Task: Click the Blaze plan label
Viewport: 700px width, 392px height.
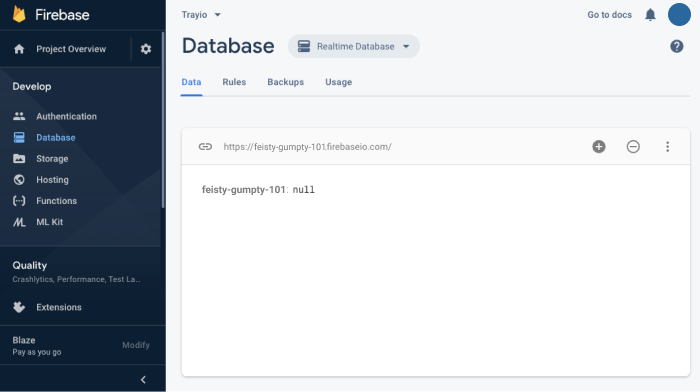Action: click(24, 340)
